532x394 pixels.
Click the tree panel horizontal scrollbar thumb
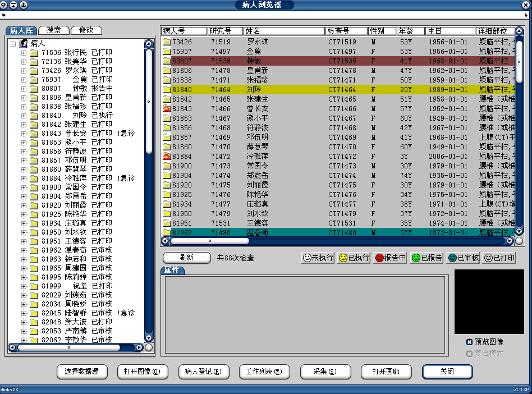[69, 347]
